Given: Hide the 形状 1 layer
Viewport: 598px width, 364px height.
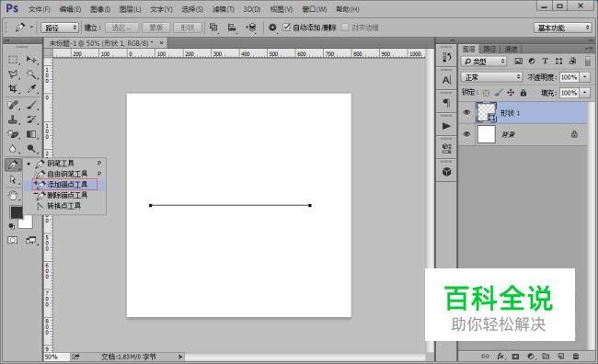Looking at the screenshot, I should click(466, 112).
